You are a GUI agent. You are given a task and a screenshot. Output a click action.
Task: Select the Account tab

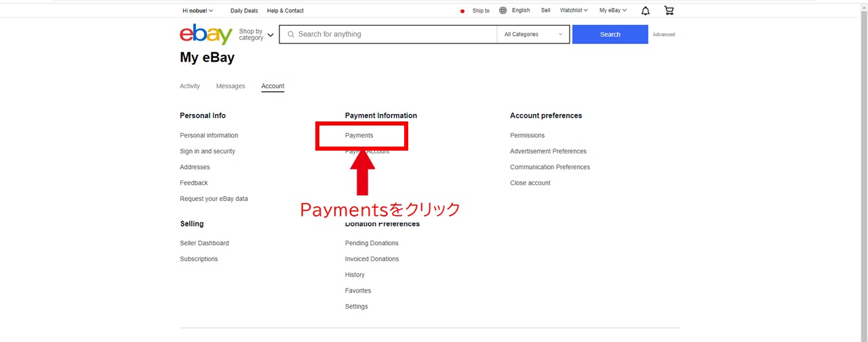tap(273, 86)
